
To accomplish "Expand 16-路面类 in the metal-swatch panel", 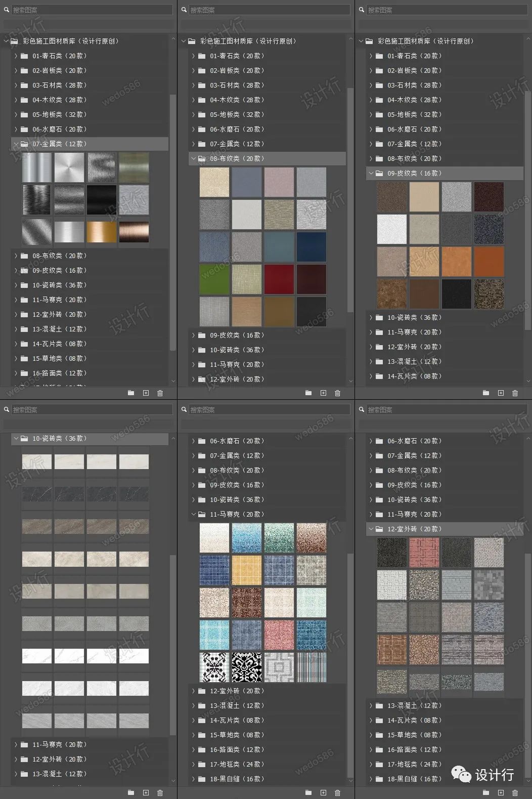I will (x=16, y=373).
